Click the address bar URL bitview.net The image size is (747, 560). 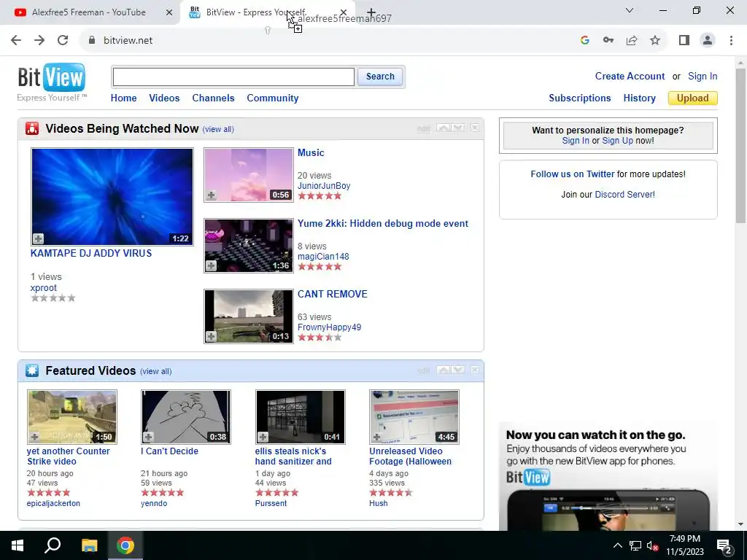coord(128,41)
